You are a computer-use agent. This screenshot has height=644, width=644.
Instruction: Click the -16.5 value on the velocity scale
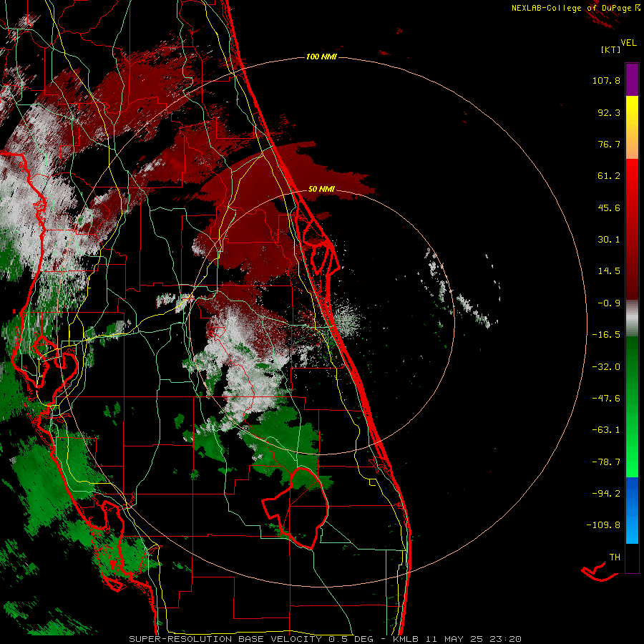pos(606,335)
